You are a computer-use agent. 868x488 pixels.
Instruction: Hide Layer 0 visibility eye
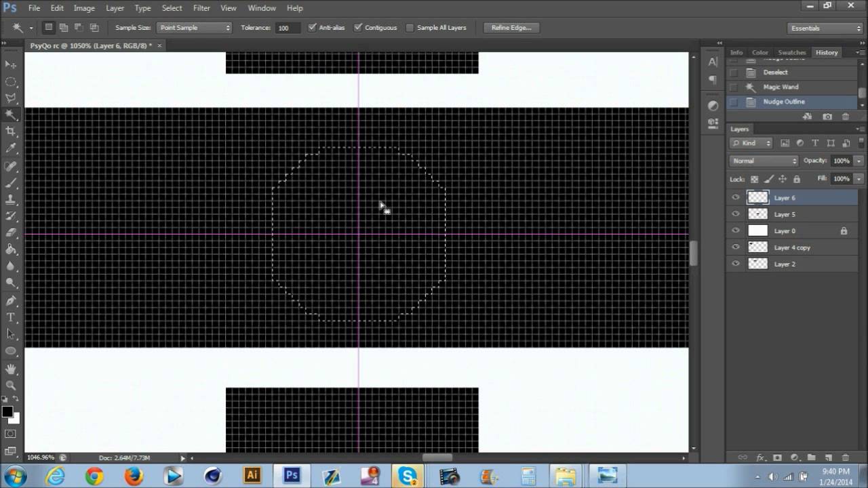(736, 230)
